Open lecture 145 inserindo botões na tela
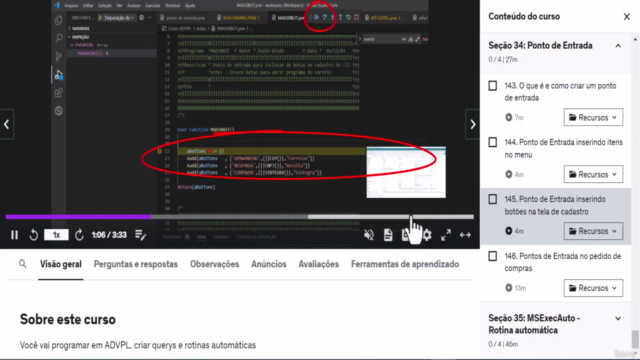Viewport: 640px width, 360px height. 555,205
